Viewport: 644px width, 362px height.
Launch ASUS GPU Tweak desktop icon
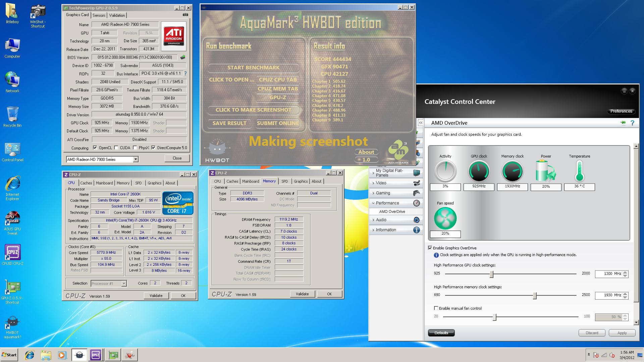coord(12,223)
